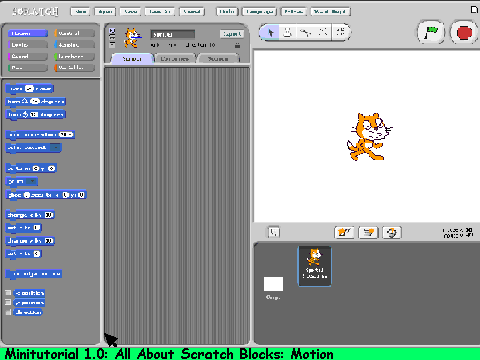Stop all scripts with the red stop button
Screen dimensions: 480x360
click(464, 32)
